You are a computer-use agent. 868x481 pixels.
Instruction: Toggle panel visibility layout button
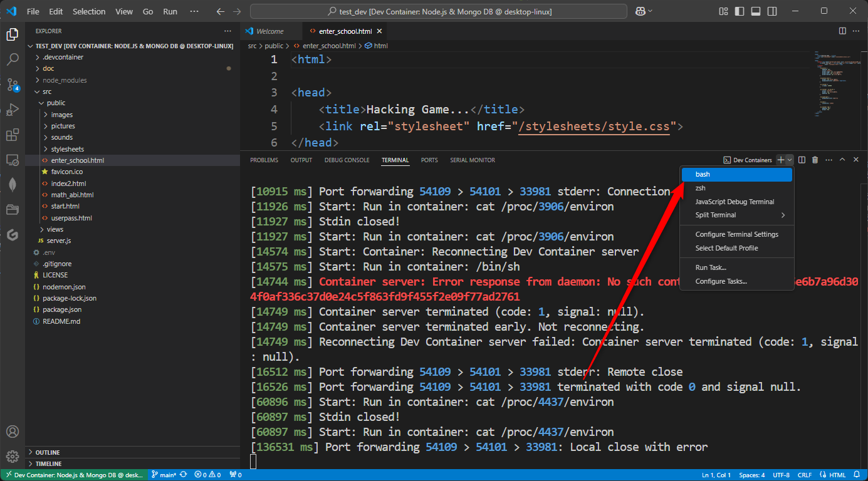(756, 11)
